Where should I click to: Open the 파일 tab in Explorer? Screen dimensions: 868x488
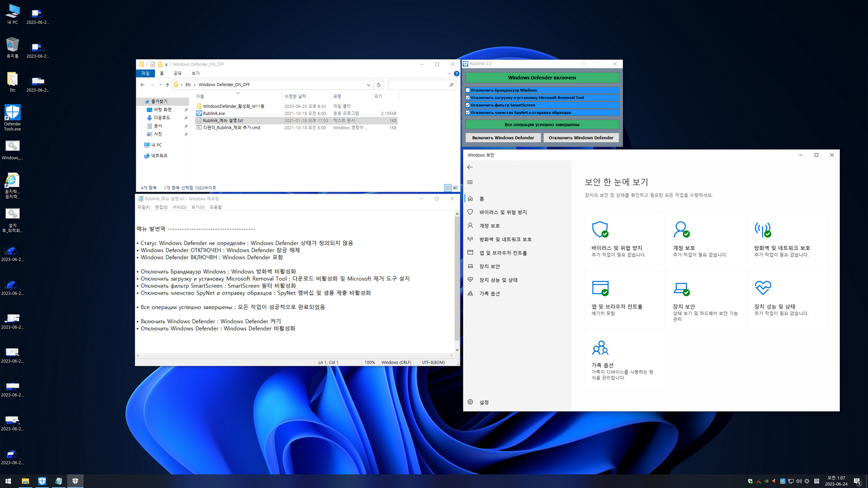click(x=146, y=74)
